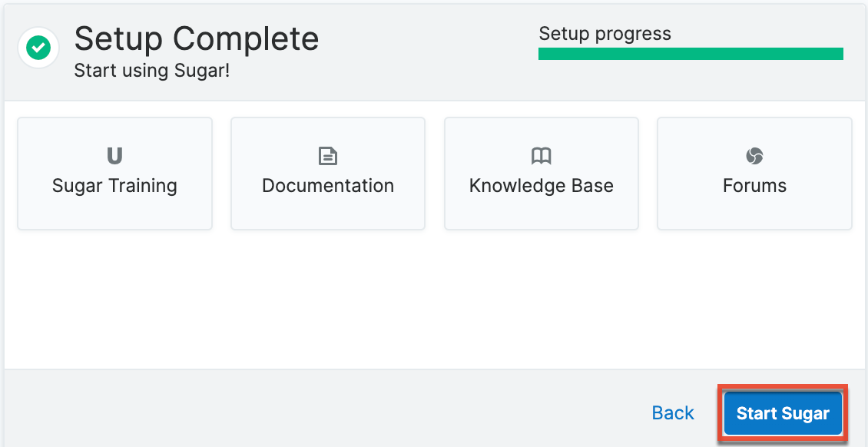Click the Back link
868x447 pixels.
[673, 412]
